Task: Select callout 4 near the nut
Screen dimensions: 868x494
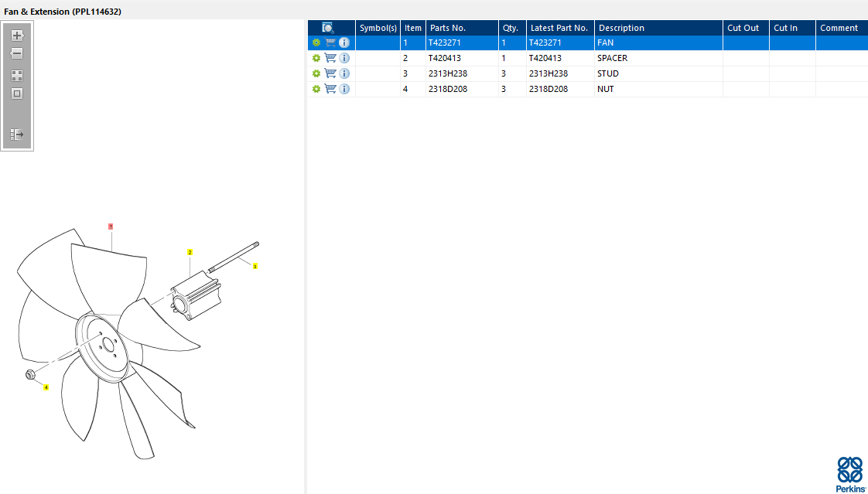Action: [x=46, y=387]
